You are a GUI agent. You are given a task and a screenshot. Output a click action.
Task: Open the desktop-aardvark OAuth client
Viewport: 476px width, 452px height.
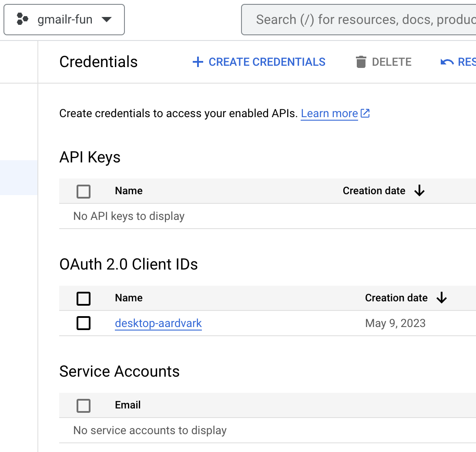pyautogui.click(x=158, y=323)
